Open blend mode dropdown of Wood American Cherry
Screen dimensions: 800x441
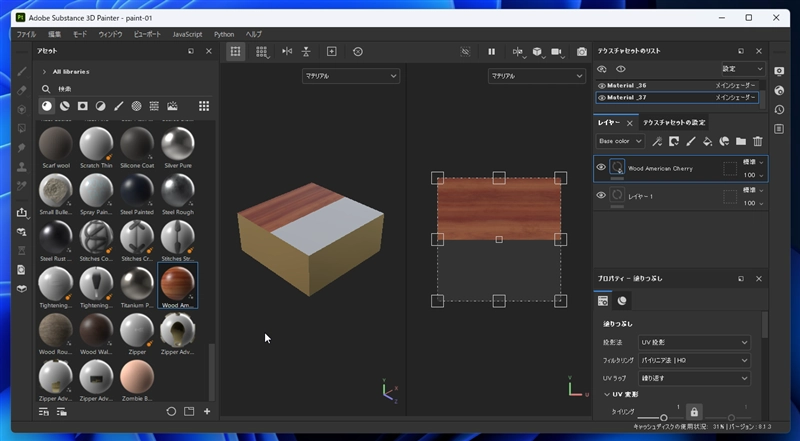[754, 162]
